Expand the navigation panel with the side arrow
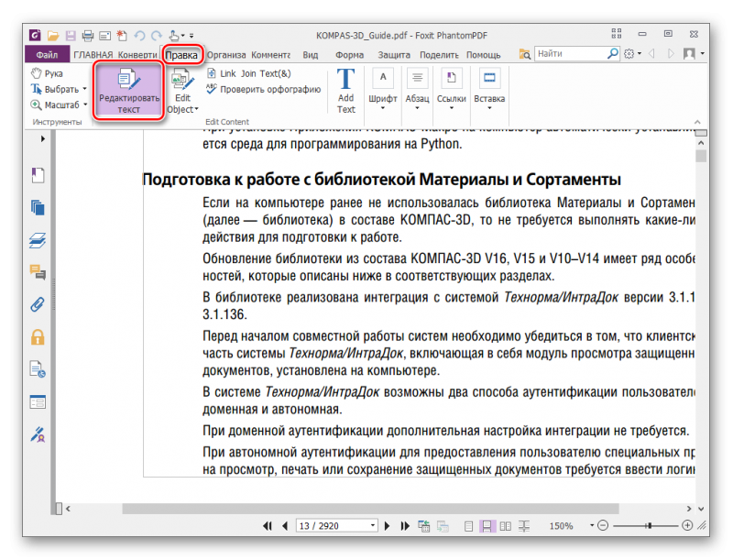The image size is (733, 560). tap(42, 138)
